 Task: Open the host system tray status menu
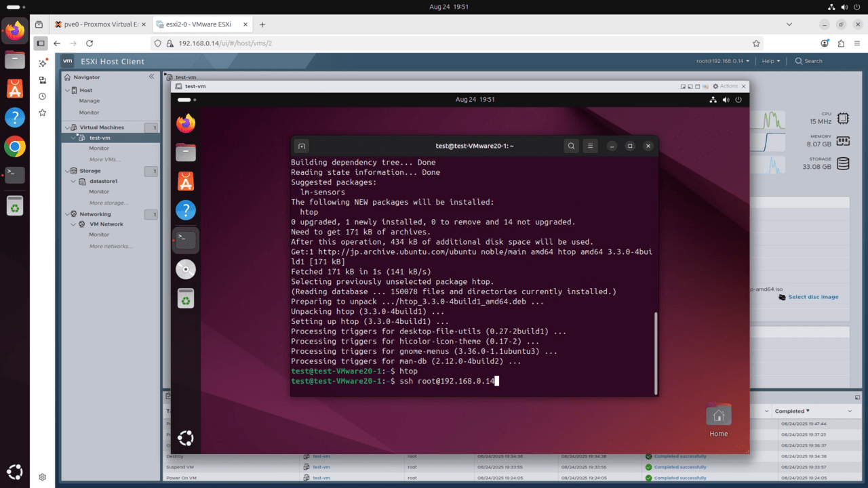(846, 7)
